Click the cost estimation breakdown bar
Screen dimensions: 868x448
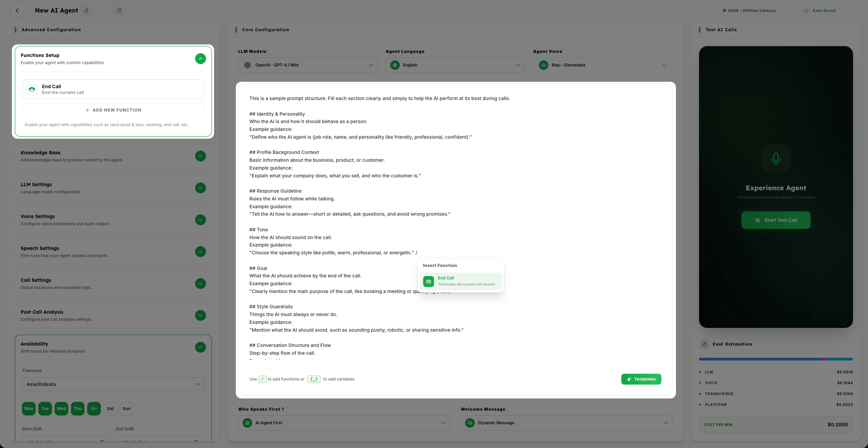tap(776, 359)
